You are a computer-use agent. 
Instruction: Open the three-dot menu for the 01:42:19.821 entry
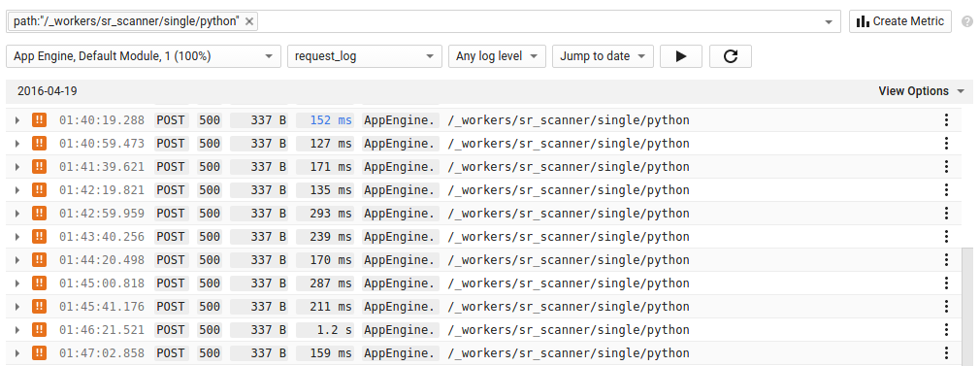pos(947,190)
